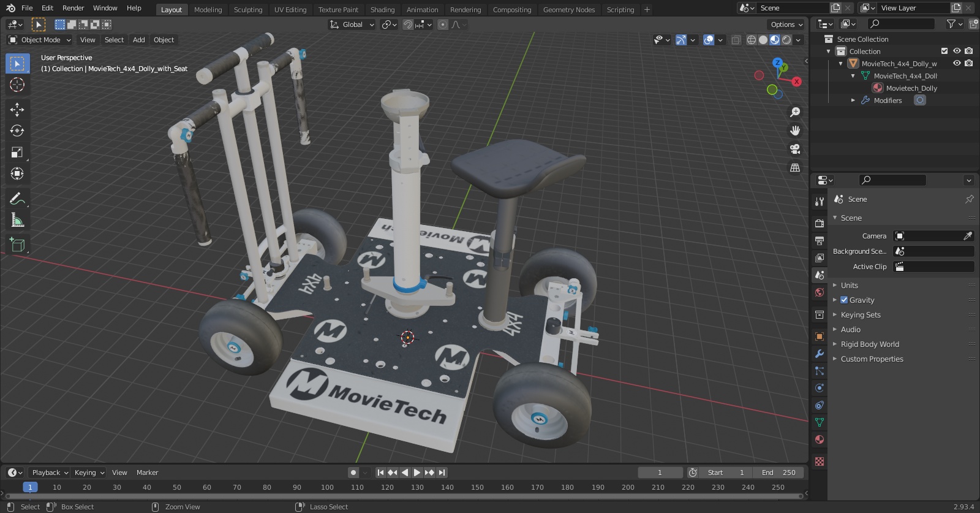Hide the Collection in viewport via eye icon

coord(957,51)
